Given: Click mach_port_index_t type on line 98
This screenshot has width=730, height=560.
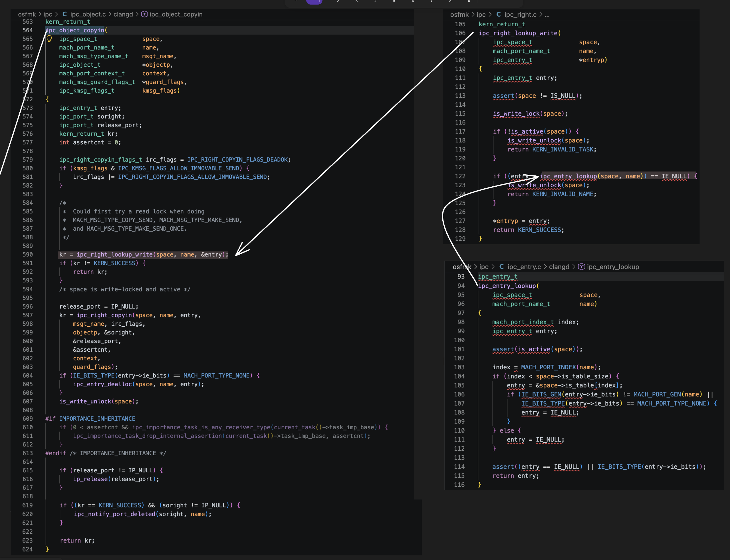Looking at the screenshot, I should coord(523,322).
